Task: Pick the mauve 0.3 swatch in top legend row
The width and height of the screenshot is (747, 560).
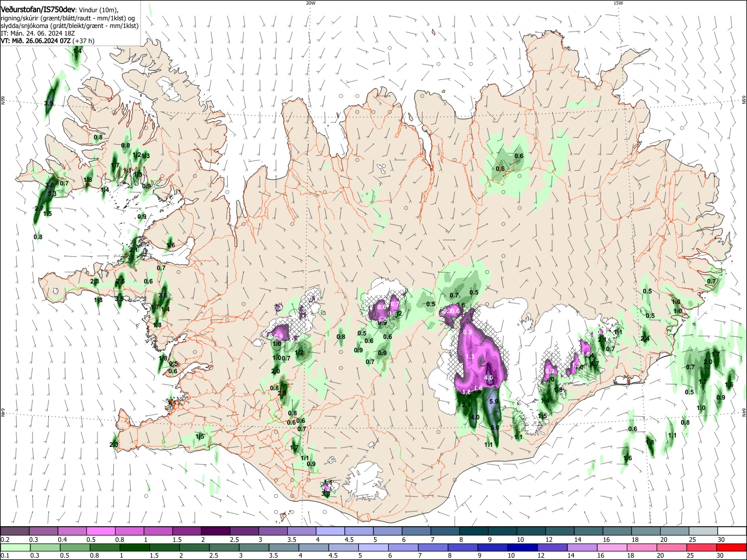Action: (x=44, y=531)
